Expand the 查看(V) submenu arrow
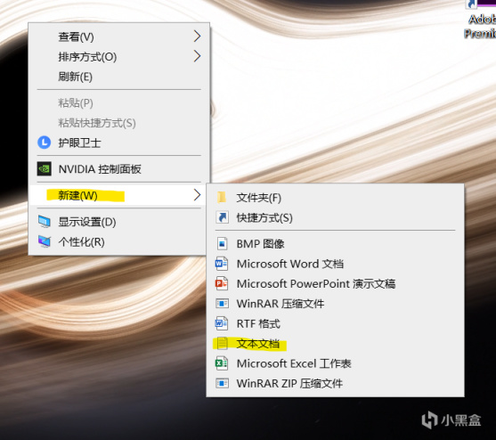 click(x=197, y=36)
